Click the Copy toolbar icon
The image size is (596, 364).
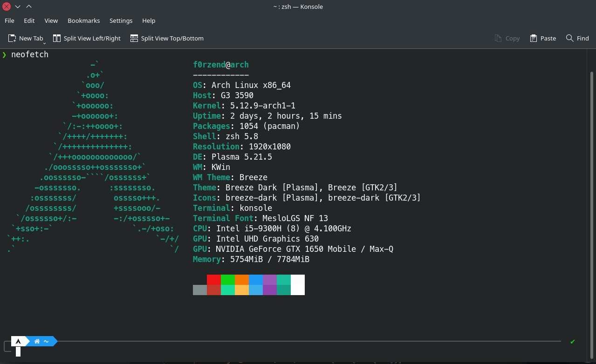(498, 38)
